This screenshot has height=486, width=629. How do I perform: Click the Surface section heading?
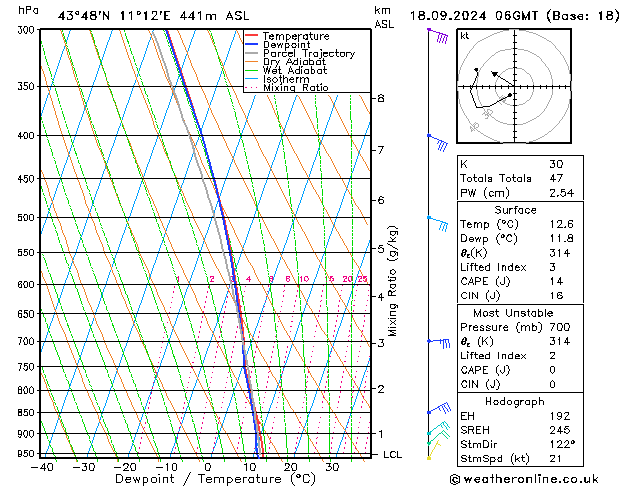coord(515,210)
